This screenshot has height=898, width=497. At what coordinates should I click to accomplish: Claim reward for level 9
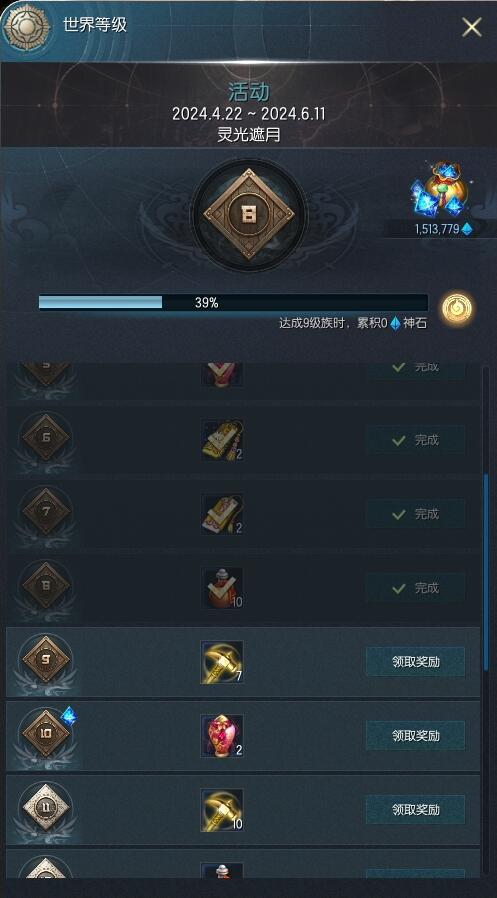[415, 661]
